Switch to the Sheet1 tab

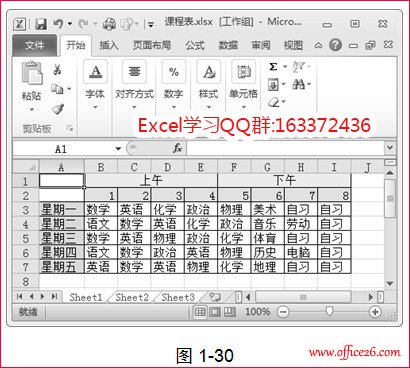point(86,297)
